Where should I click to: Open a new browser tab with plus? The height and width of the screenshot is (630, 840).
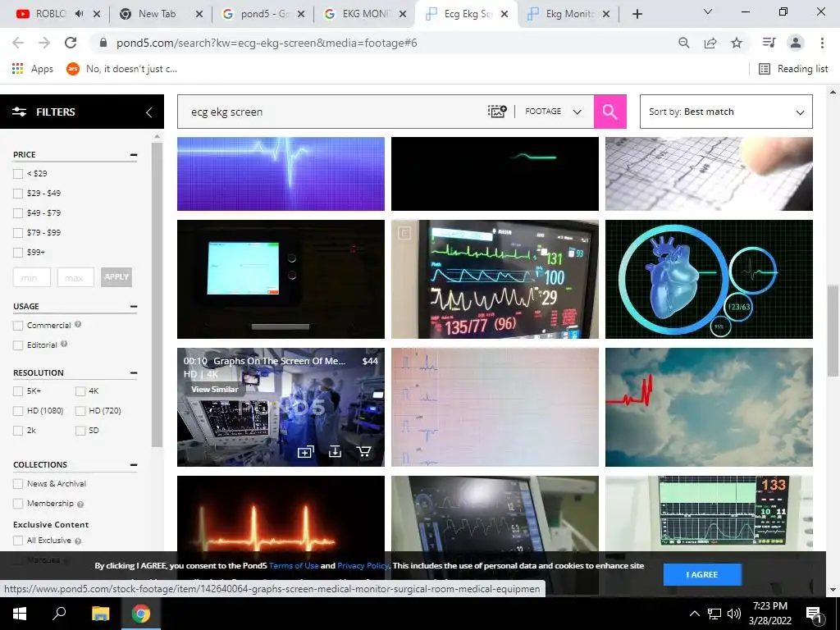pos(637,15)
